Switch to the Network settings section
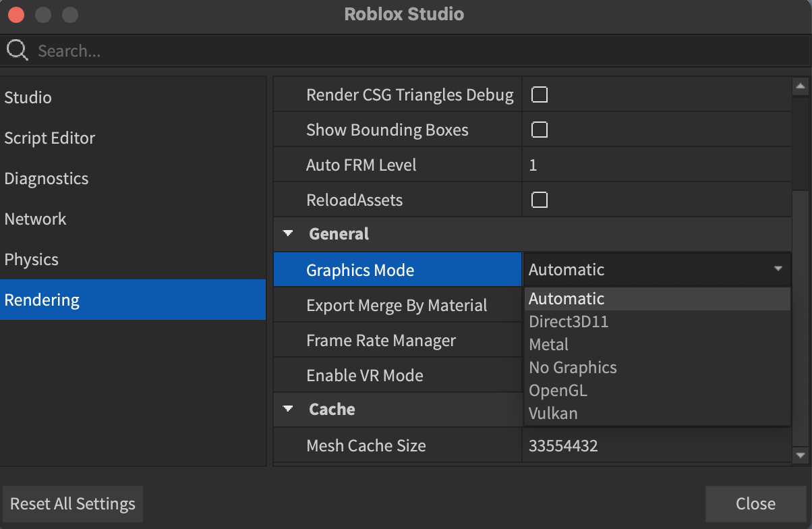Screen dimensions: 812x529 (35, 219)
